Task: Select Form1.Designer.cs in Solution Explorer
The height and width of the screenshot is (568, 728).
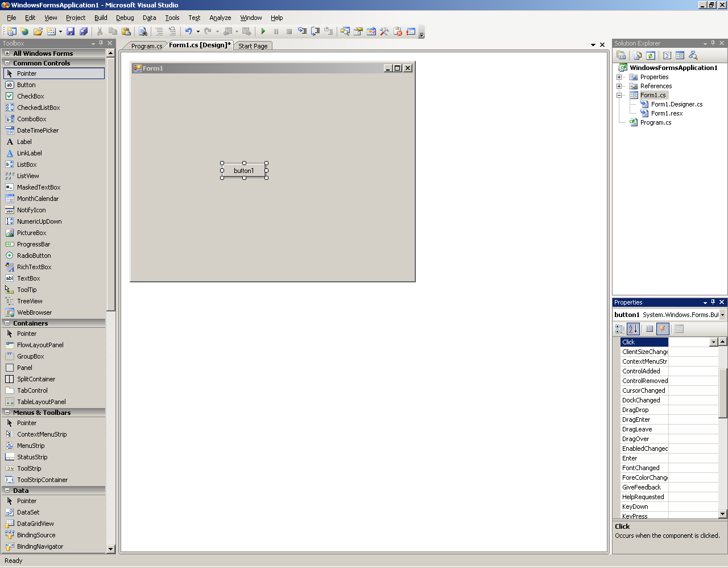Action: (677, 104)
